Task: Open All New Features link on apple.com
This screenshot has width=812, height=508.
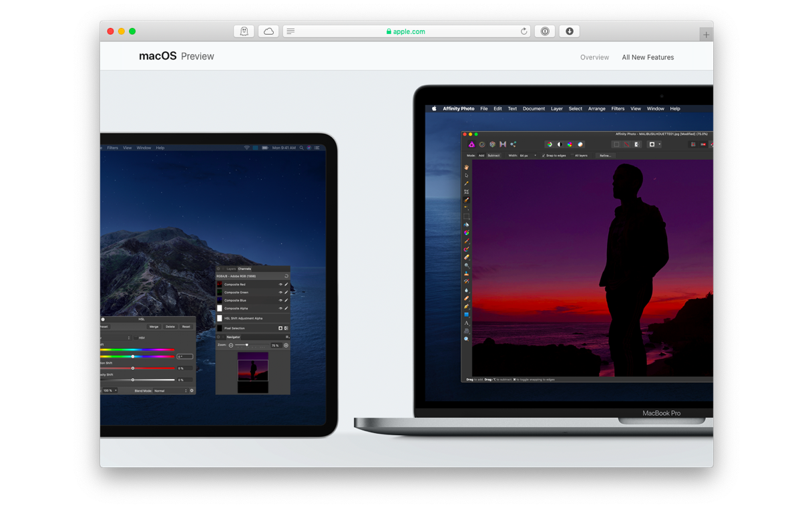Action: pyautogui.click(x=648, y=57)
